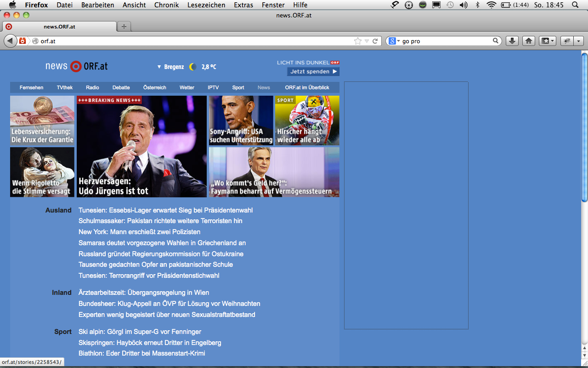
Task: Open the Extras menu
Action: point(243,5)
